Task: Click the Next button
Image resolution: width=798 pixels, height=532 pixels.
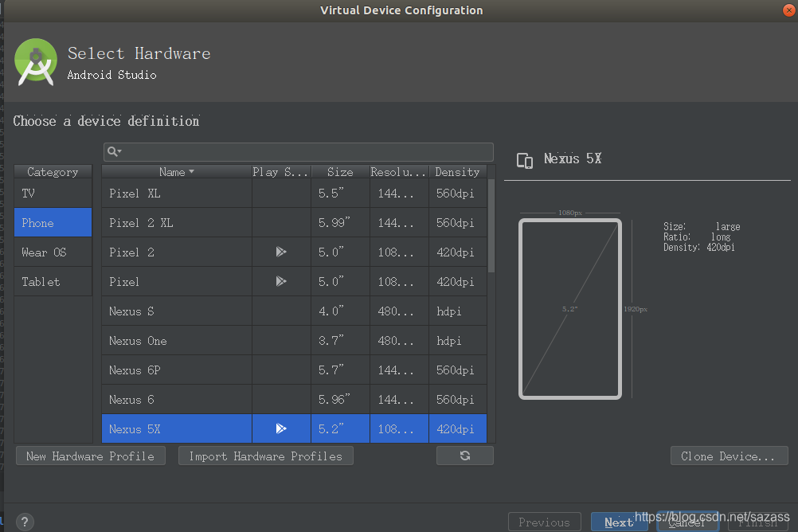Action: 619,522
